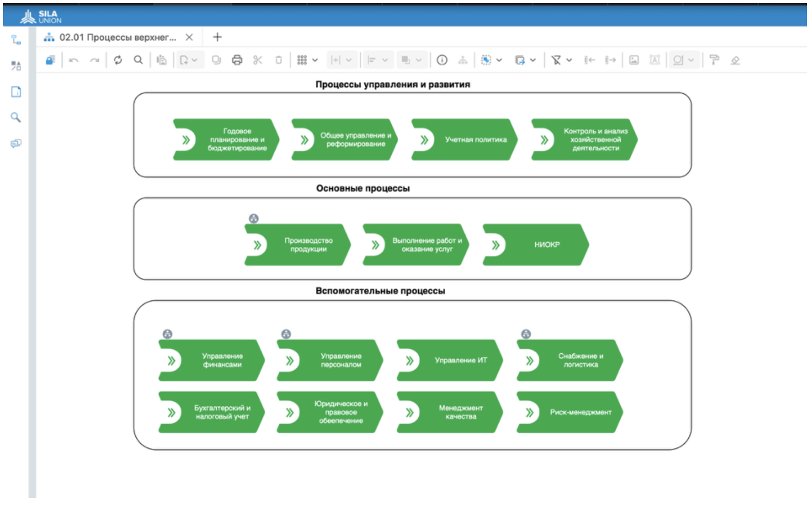Switch to the 02.01 Процессы верхнег... tab
The height and width of the screenshot is (507, 812).
click(x=117, y=37)
